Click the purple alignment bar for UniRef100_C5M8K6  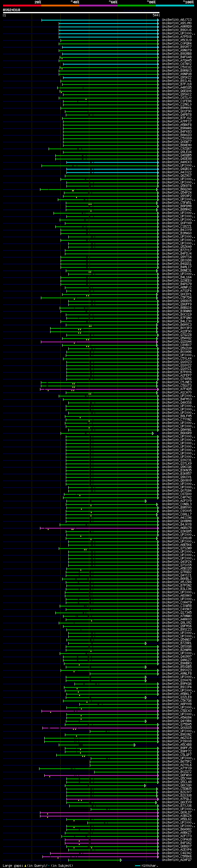pos(101,857)
